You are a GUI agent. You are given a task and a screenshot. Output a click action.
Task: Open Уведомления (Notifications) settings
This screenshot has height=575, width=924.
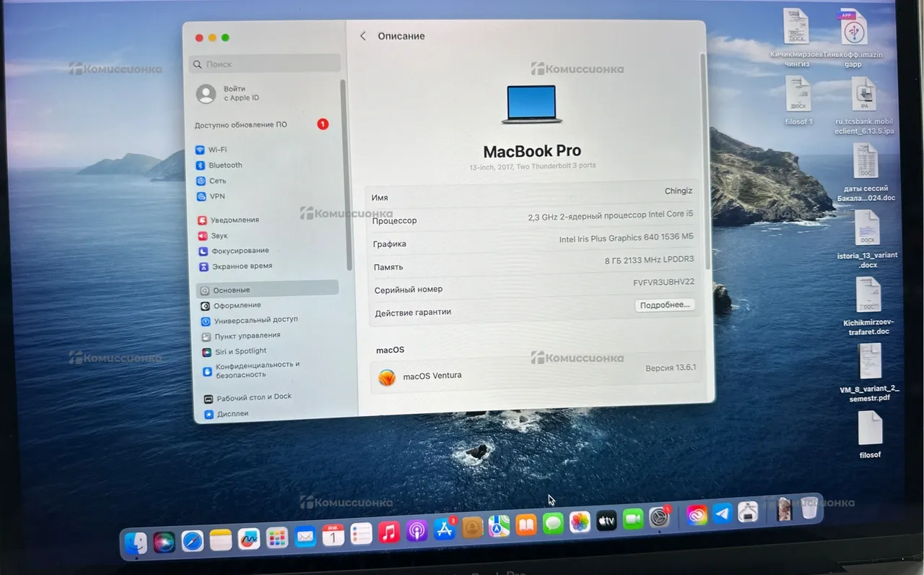tap(235, 220)
